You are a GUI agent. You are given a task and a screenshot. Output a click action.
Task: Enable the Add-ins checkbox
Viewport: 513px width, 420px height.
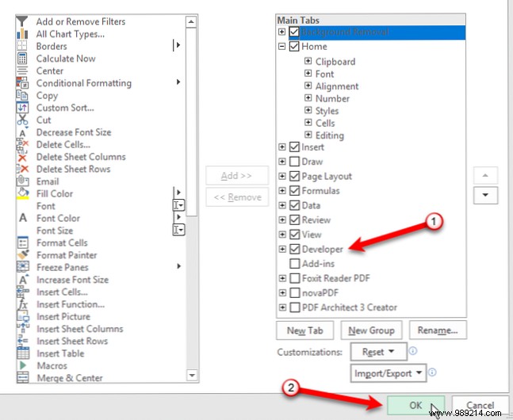coord(295,263)
